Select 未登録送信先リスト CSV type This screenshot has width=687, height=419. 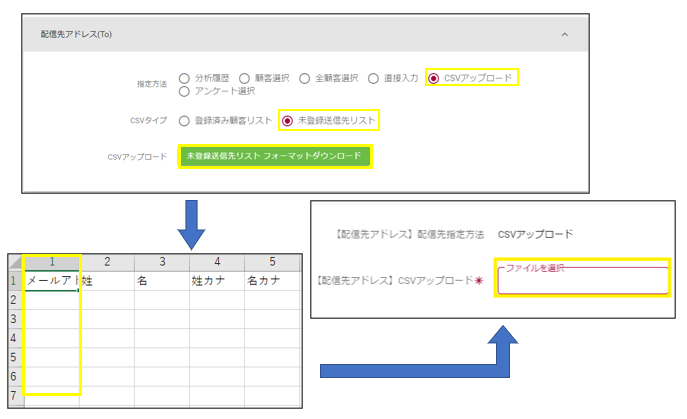[288, 121]
